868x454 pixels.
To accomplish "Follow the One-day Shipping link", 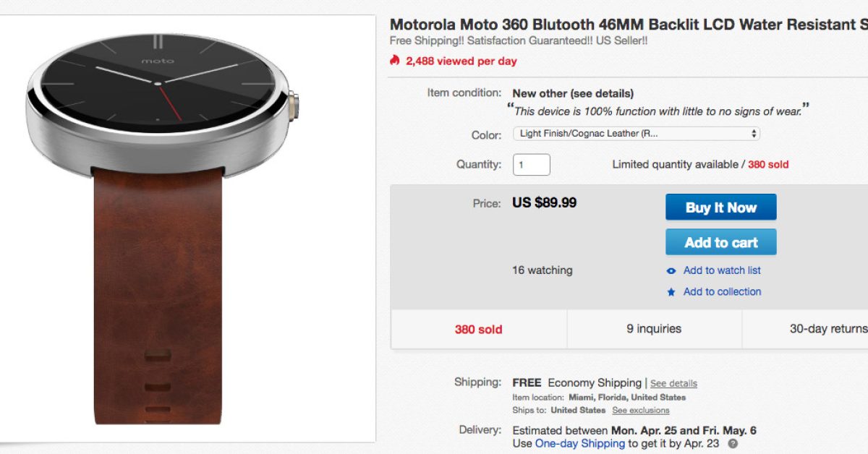I will 579,443.
